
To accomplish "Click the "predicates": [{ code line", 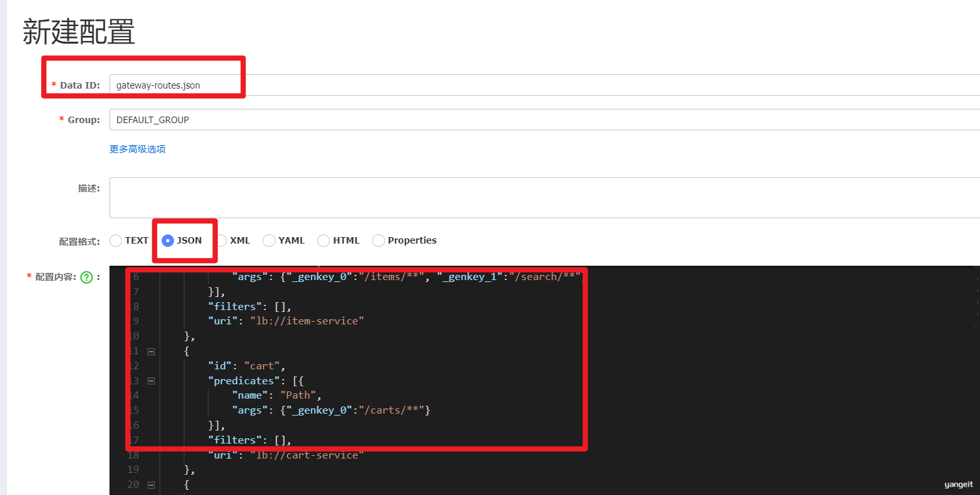I will click(255, 381).
